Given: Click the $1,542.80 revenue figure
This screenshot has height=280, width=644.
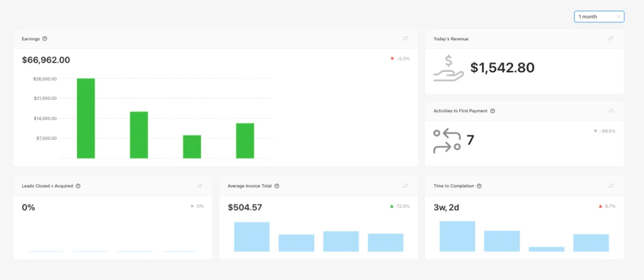Looking at the screenshot, I should 502,68.
